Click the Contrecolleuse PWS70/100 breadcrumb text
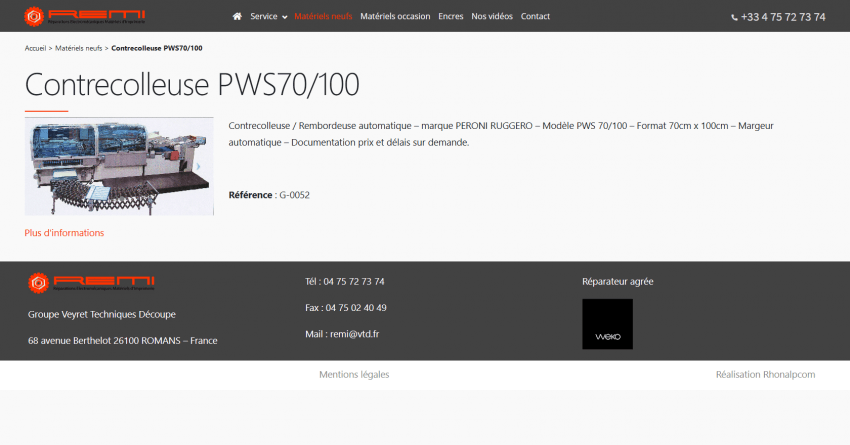Image resolution: width=850 pixels, height=445 pixels. 157,48
